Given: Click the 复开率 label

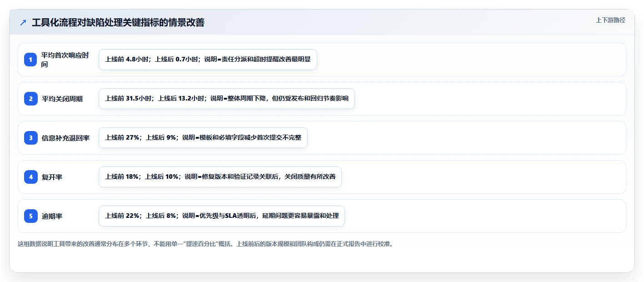Looking at the screenshot, I should (52, 177).
